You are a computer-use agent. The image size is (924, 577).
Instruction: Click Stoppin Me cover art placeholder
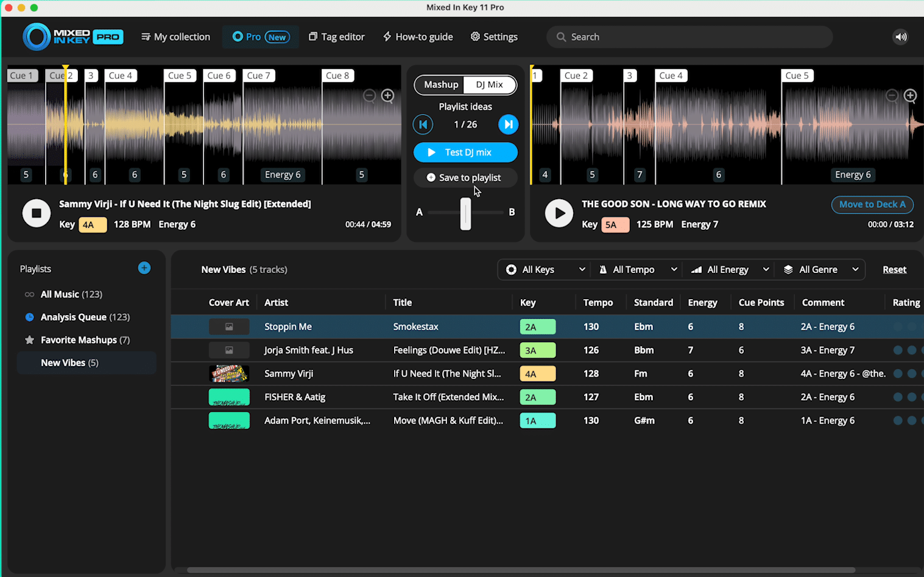pos(229,327)
